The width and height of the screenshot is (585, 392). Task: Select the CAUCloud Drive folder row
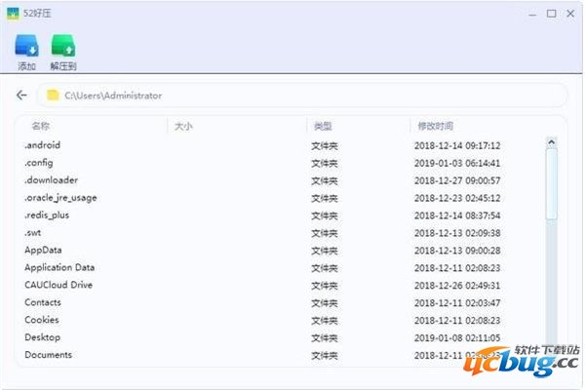click(282, 286)
